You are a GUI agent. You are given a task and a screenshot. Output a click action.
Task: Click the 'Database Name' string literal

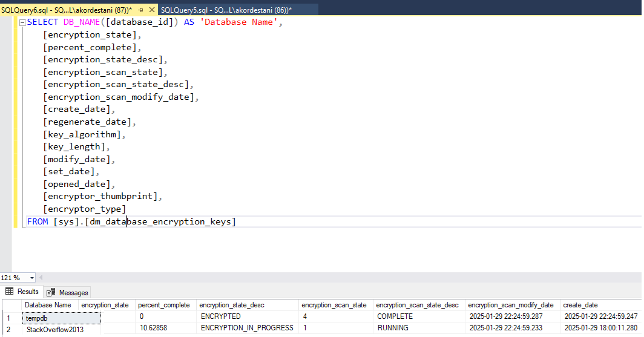click(239, 22)
